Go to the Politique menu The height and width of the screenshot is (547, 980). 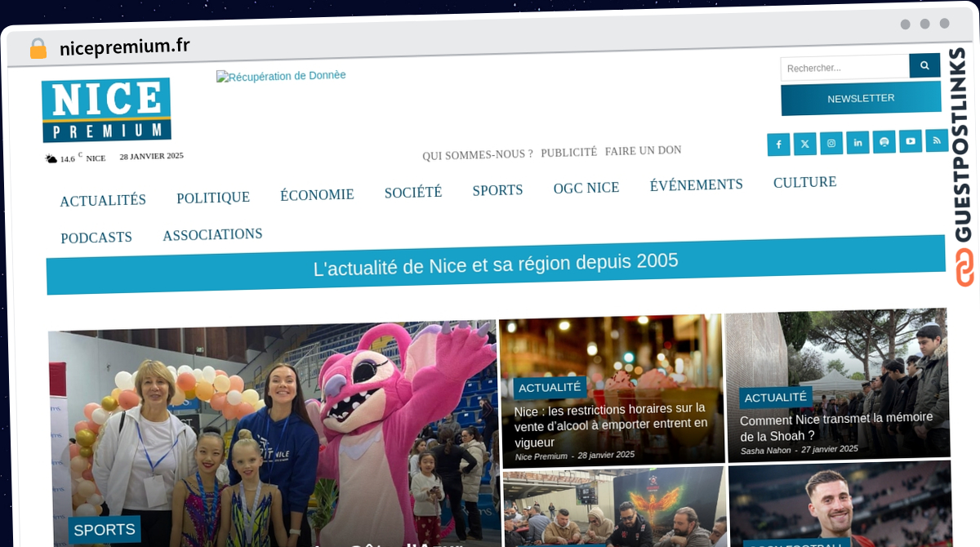213,198
